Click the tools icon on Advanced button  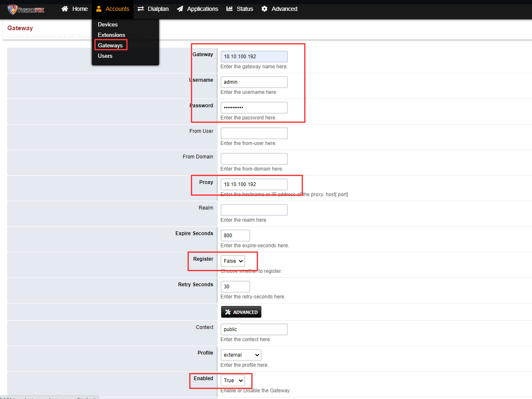tap(228, 312)
